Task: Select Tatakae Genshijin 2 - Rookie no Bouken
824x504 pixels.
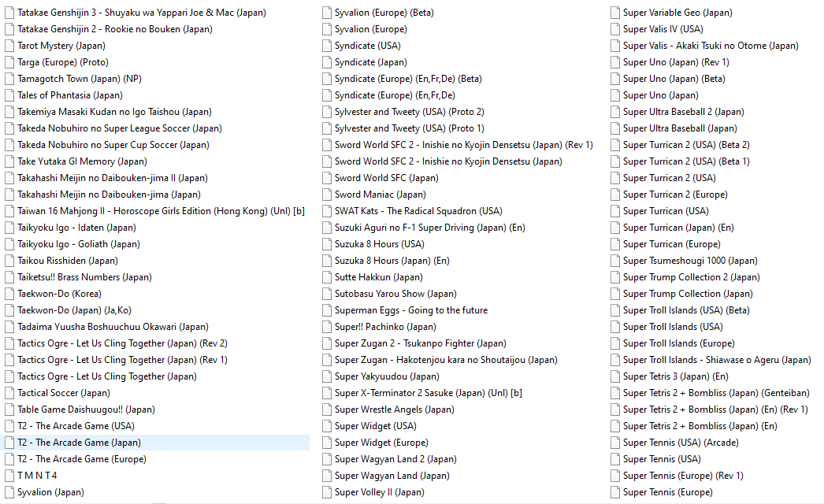Action: click(114, 29)
